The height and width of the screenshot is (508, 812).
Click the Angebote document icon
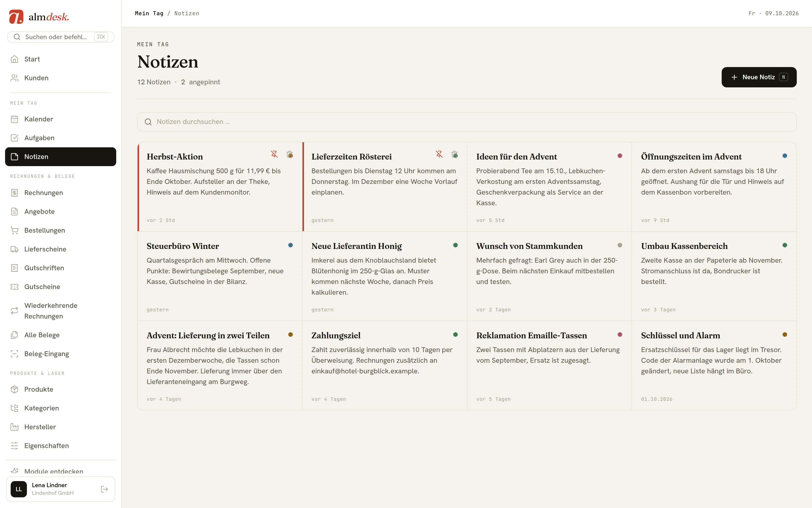tap(14, 211)
